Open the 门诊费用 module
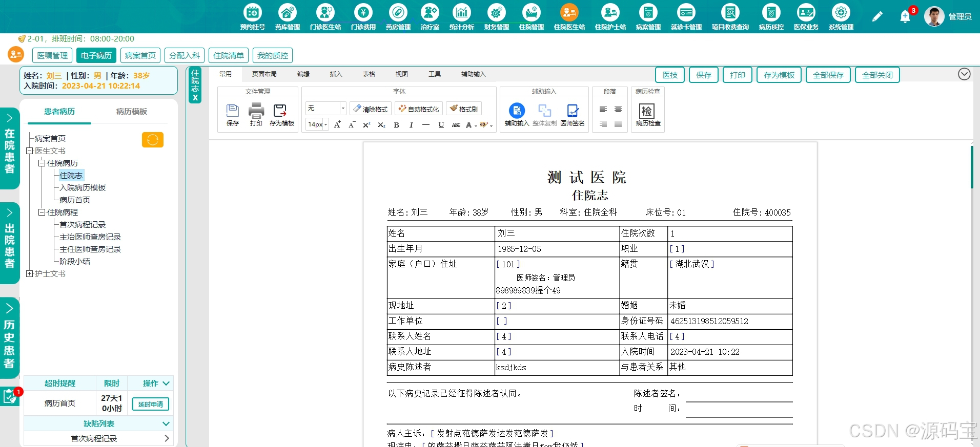The height and width of the screenshot is (447, 980). click(363, 17)
